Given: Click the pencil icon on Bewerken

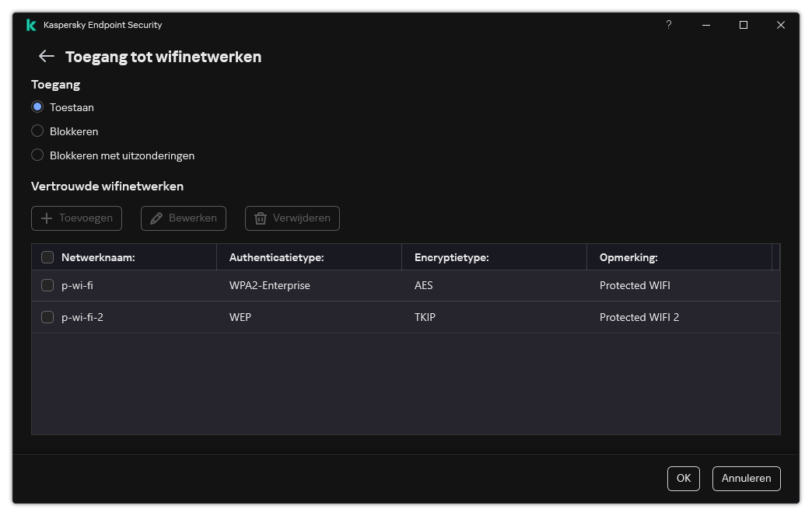Looking at the screenshot, I should (155, 218).
